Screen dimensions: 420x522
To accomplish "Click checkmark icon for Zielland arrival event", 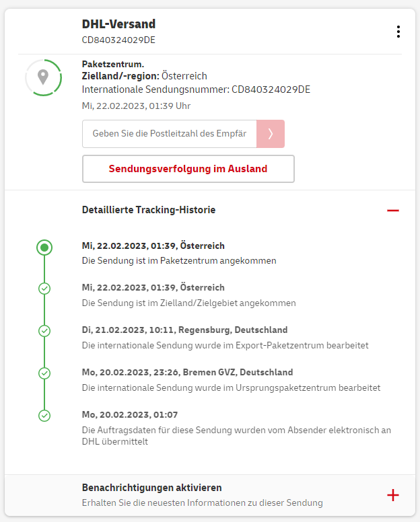I will click(44, 289).
